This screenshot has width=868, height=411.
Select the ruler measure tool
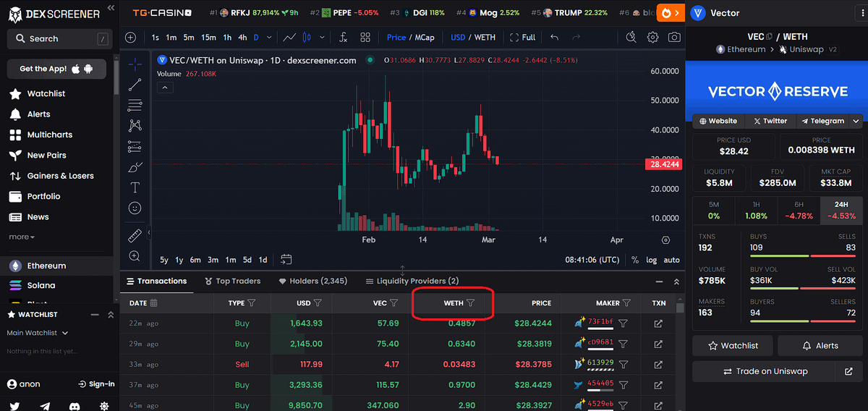click(x=135, y=236)
